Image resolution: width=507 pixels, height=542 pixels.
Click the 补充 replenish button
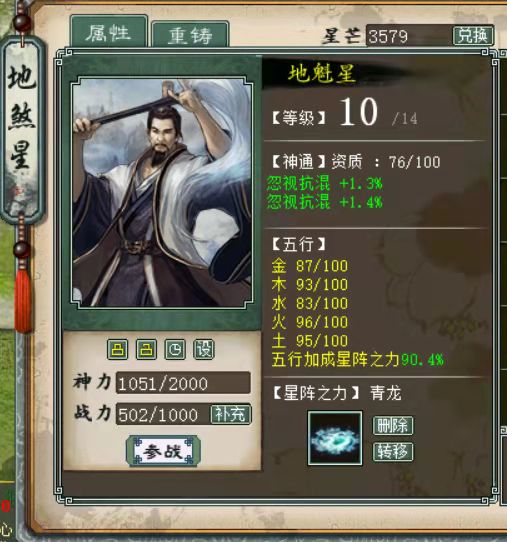point(231,414)
